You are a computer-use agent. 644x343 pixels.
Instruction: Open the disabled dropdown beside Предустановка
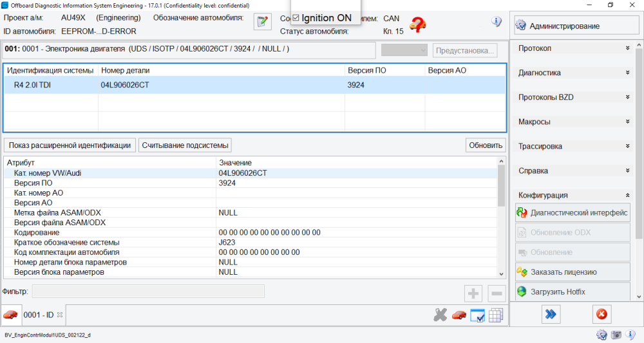coord(404,50)
